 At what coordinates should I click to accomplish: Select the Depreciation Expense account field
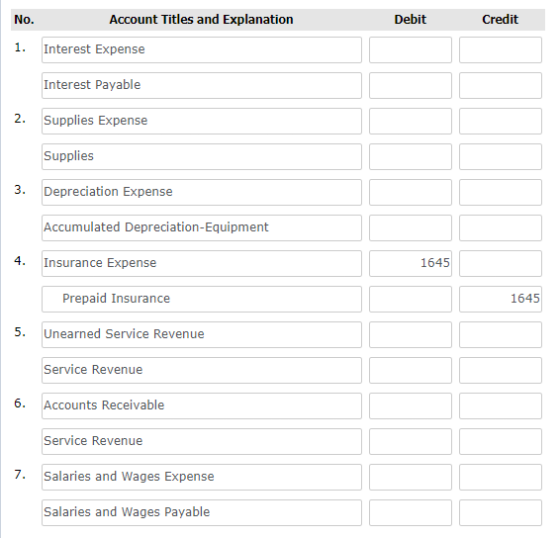pyautogui.click(x=201, y=192)
